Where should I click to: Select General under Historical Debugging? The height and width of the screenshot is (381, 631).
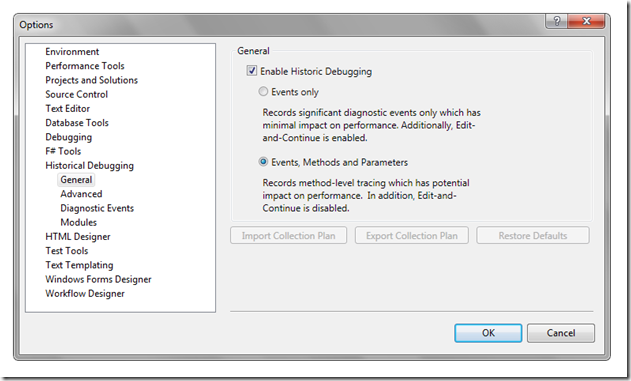tap(76, 179)
